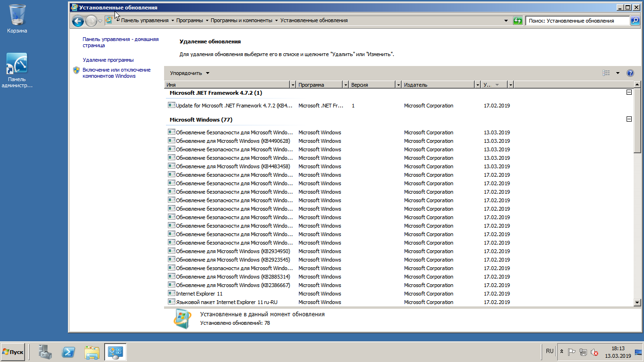Click the Control Panel taskbar button
Screen dimensions: 644x362
tap(115, 352)
